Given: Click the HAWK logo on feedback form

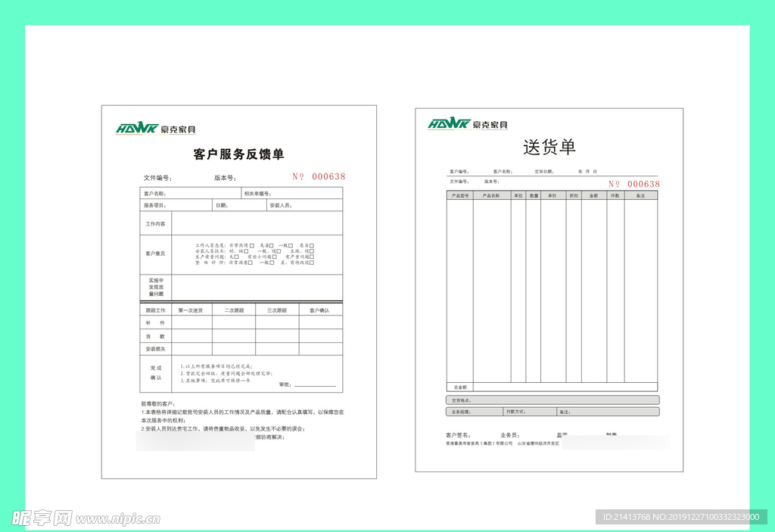Looking at the screenshot, I should [x=156, y=129].
